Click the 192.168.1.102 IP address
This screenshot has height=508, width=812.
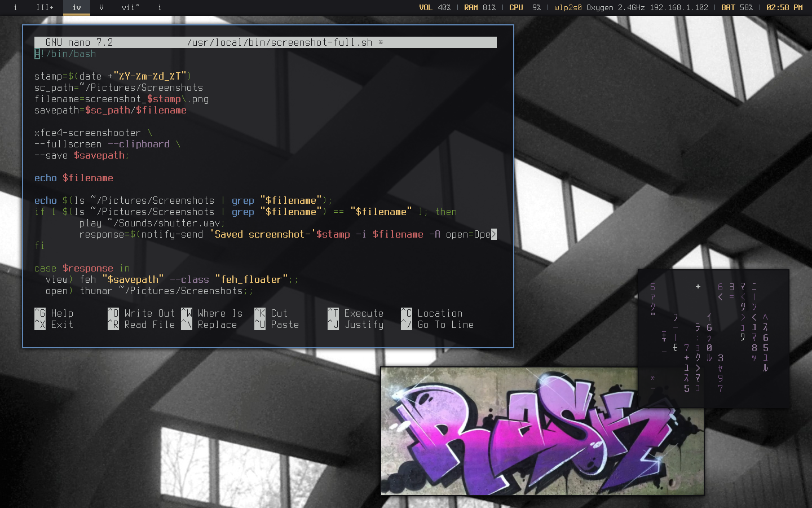click(679, 7)
